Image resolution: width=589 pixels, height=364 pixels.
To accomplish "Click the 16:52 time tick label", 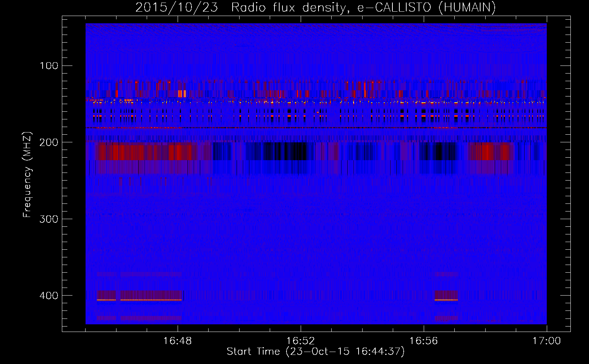I will (301, 341).
